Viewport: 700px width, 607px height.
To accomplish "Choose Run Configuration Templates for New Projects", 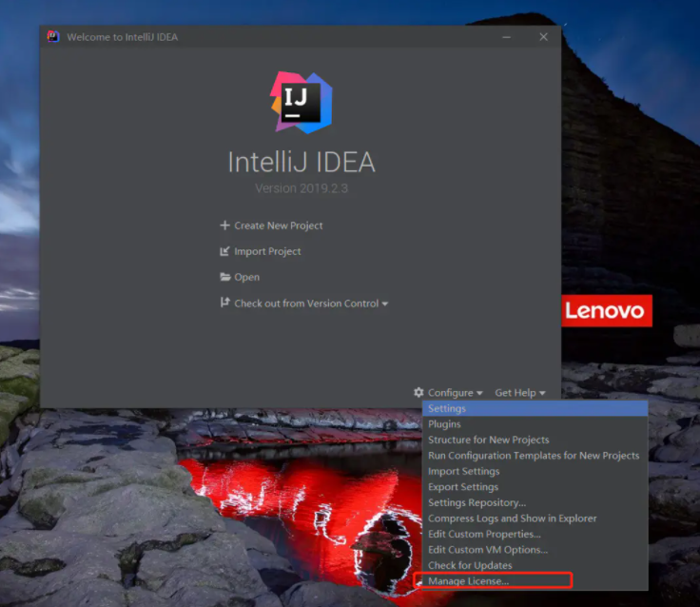I will point(535,455).
